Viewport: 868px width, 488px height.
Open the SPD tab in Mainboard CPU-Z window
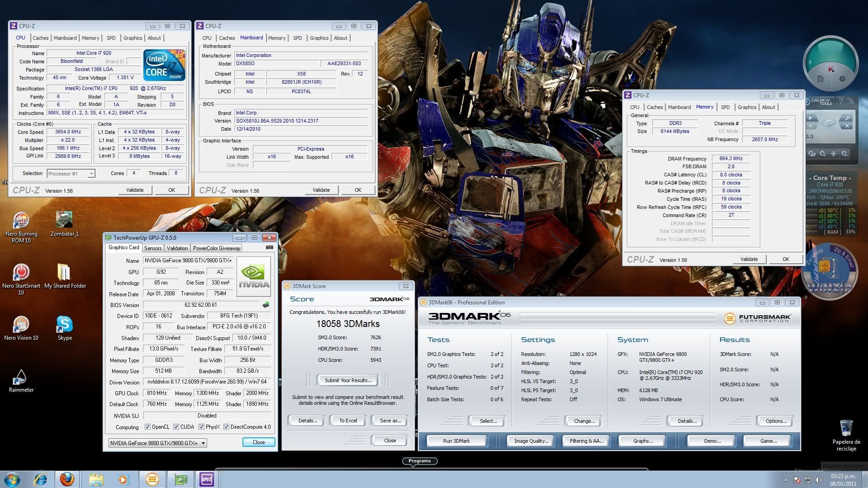point(297,38)
